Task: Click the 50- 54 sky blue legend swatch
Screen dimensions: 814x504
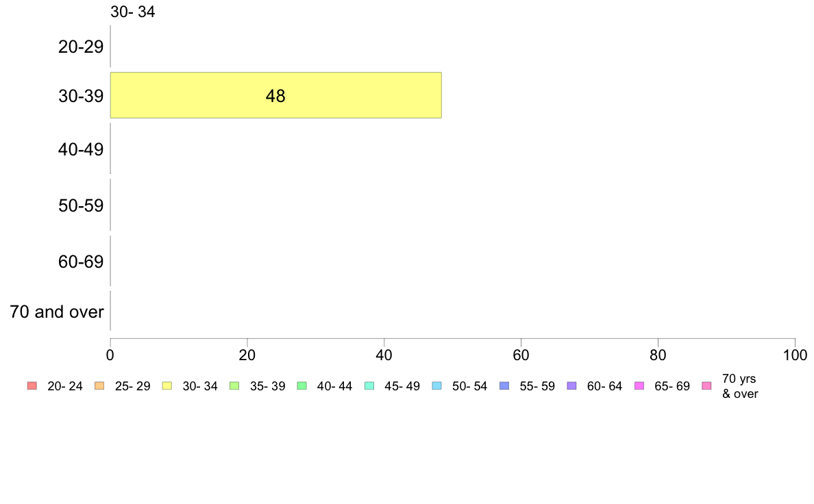Action: click(437, 386)
